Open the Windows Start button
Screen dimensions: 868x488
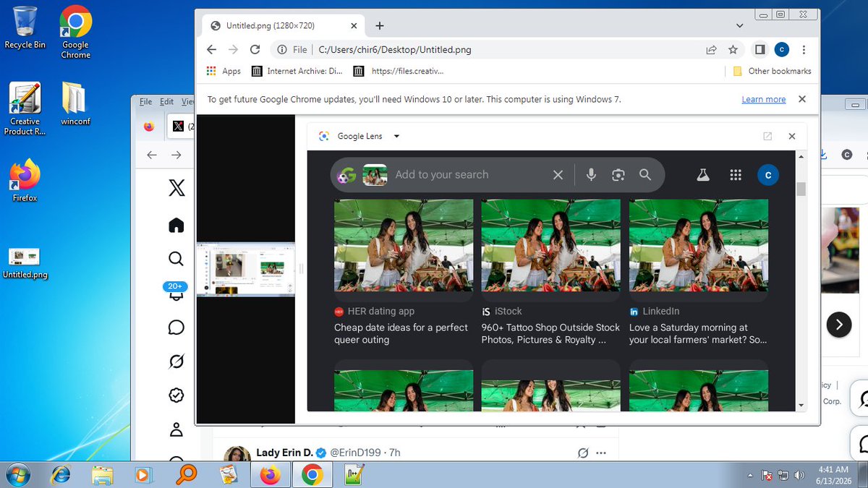[x=20, y=475]
